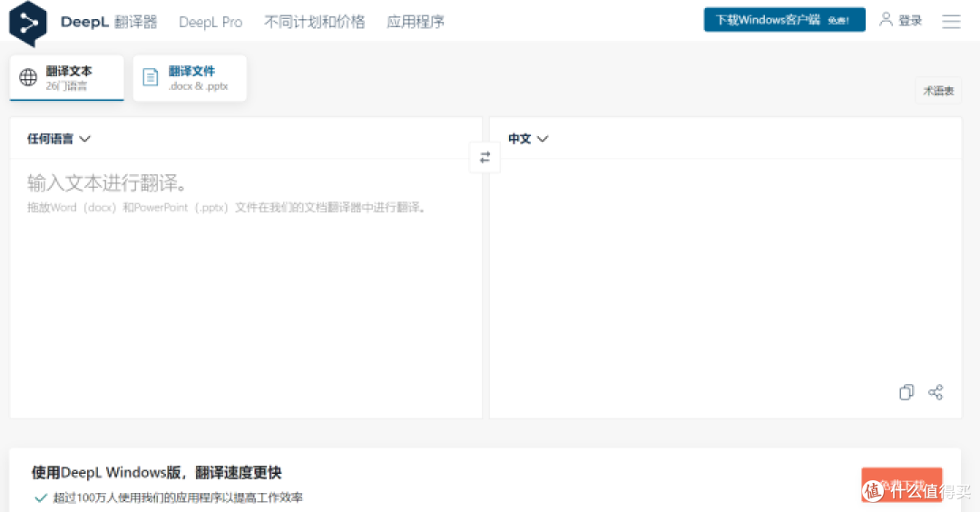The width and height of the screenshot is (980, 512).
Task: Click the user profile icon next to 登录
Action: (886, 19)
